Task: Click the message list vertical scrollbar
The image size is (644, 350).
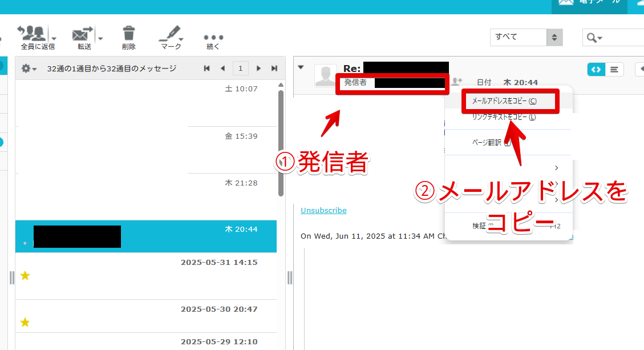Action: point(281,143)
